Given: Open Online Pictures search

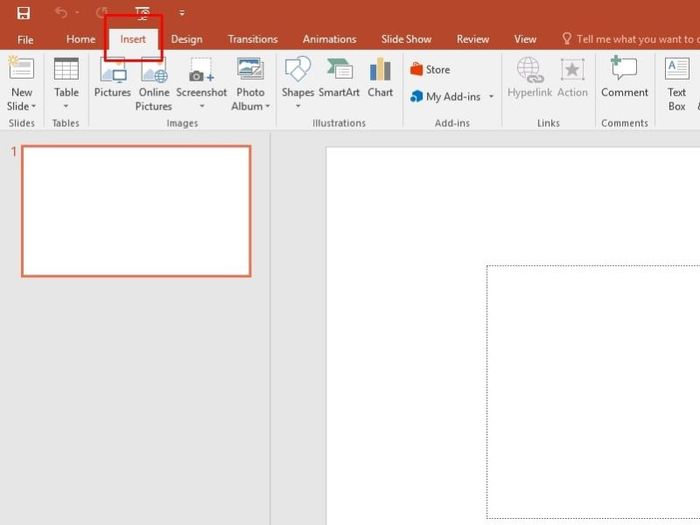Looking at the screenshot, I should pyautogui.click(x=154, y=84).
